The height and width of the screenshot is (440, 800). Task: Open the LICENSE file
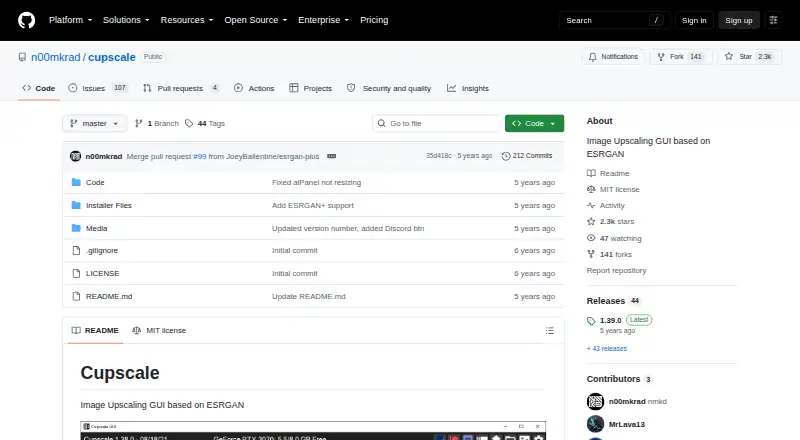pos(103,274)
